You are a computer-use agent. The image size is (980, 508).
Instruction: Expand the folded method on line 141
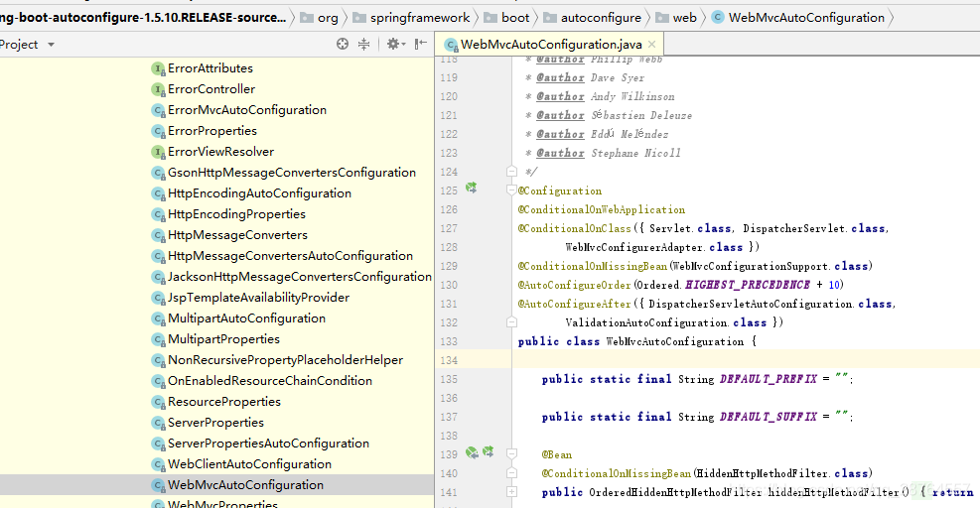(x=512, y=492)
